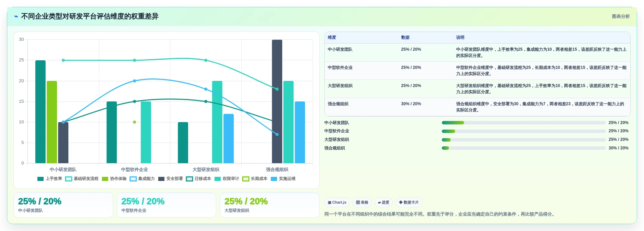This screenshot has width=644, height=231.
Task: Select the 中型软件企业 progress bar
Action: click(524, 131)
